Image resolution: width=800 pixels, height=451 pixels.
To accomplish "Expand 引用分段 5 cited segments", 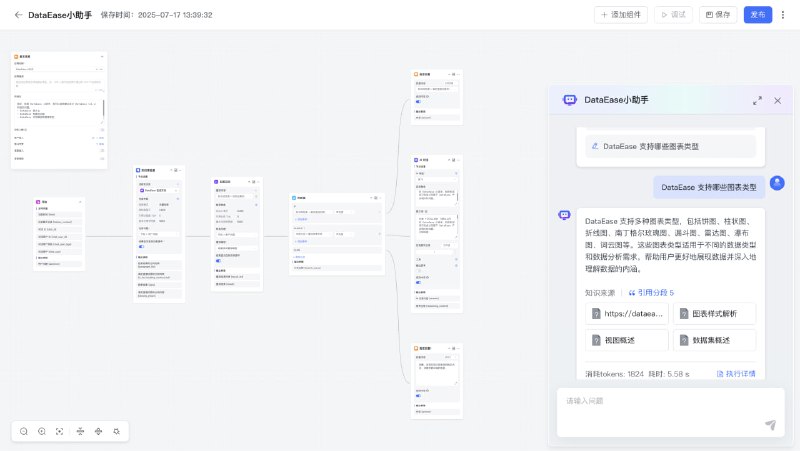I will click(651, 292).
